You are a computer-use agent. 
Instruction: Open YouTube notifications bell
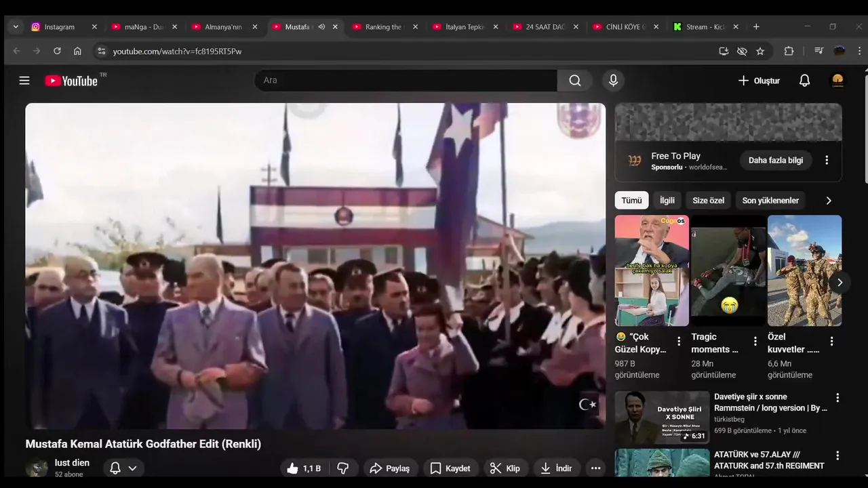click(x=804, y=81)
